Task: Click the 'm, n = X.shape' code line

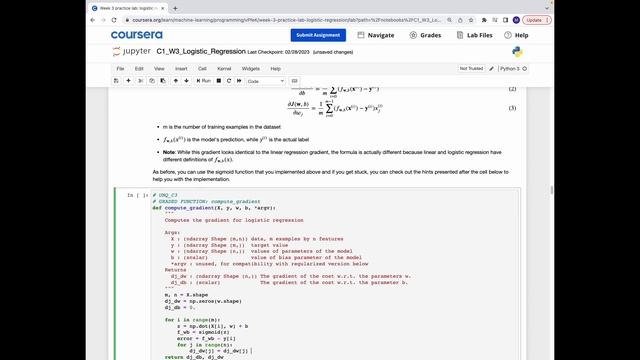Action: 186,295
